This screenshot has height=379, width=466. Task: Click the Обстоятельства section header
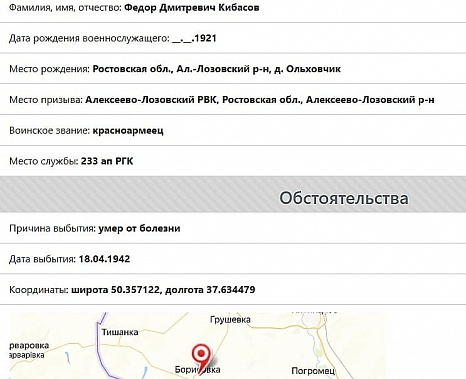[x=344, y=198]
